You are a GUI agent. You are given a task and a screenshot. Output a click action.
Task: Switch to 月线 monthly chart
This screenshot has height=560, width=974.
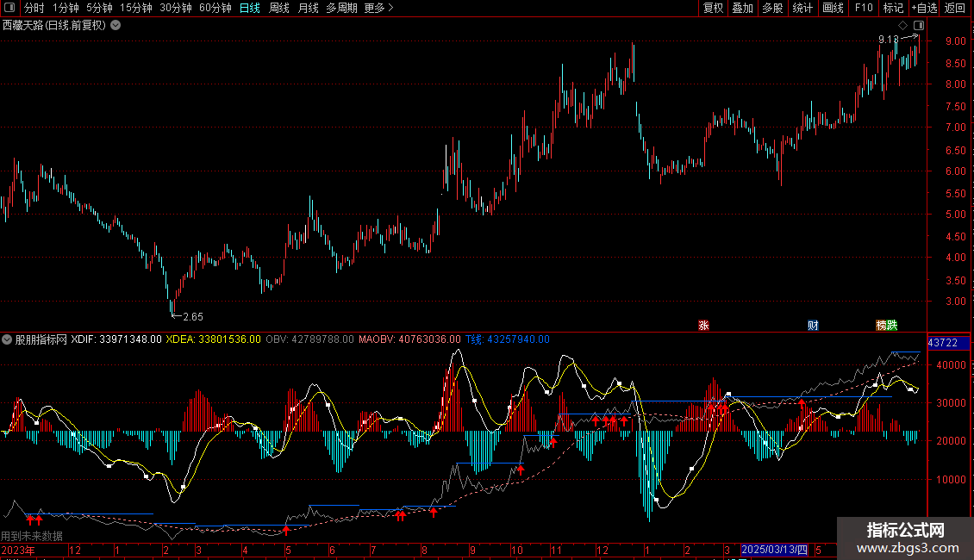[308, 8]
